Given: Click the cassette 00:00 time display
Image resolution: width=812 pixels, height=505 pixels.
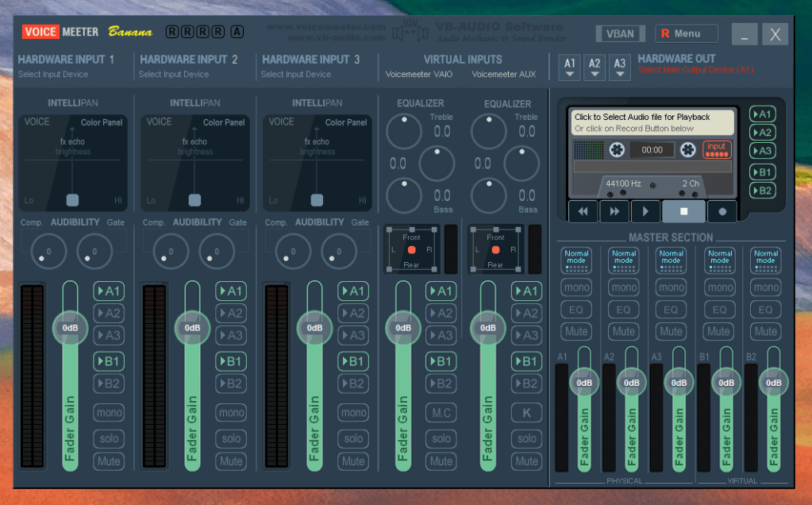Looking at the screenshot, I should 652,150.
